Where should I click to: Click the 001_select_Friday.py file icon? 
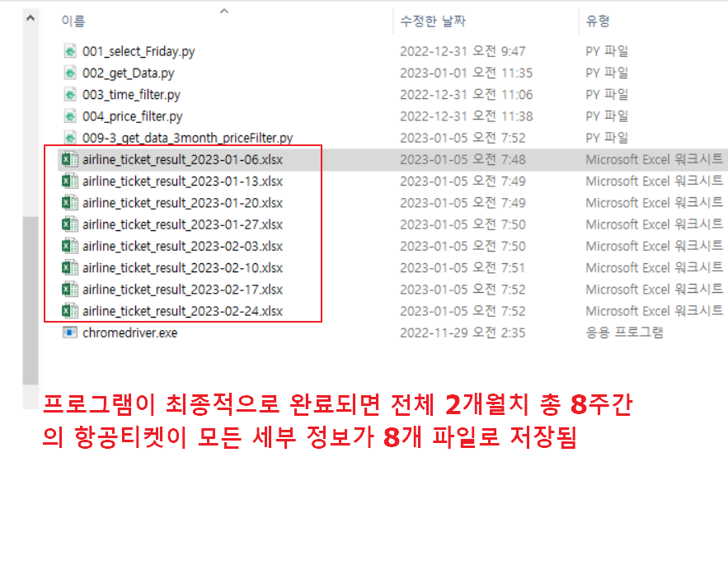(69, 51)
